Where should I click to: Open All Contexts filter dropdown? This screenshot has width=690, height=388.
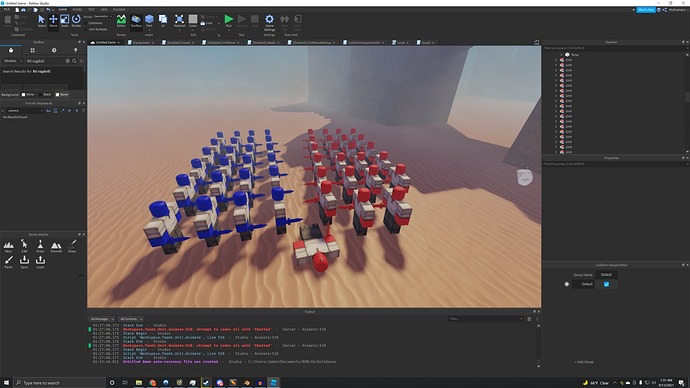pos(131,319)
